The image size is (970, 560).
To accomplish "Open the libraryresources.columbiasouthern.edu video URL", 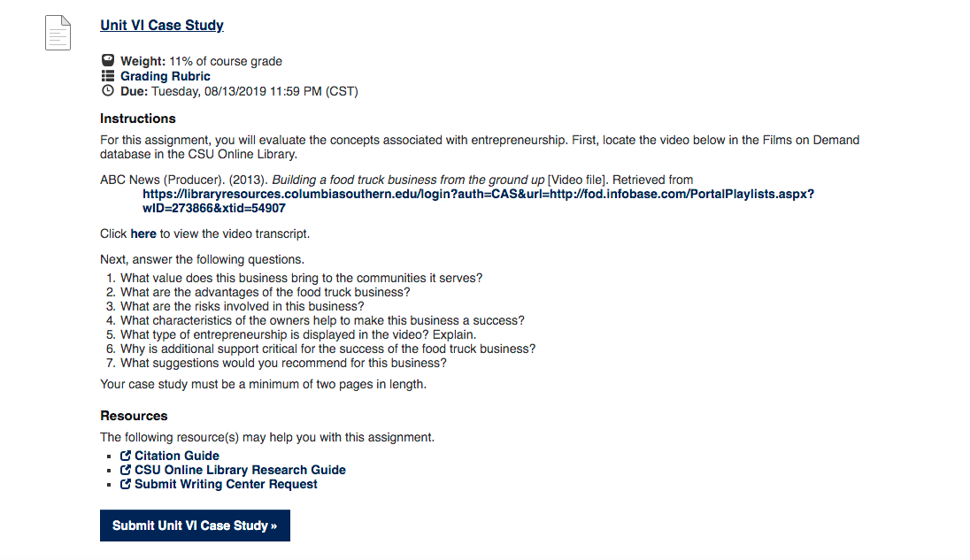I will 478,201.
